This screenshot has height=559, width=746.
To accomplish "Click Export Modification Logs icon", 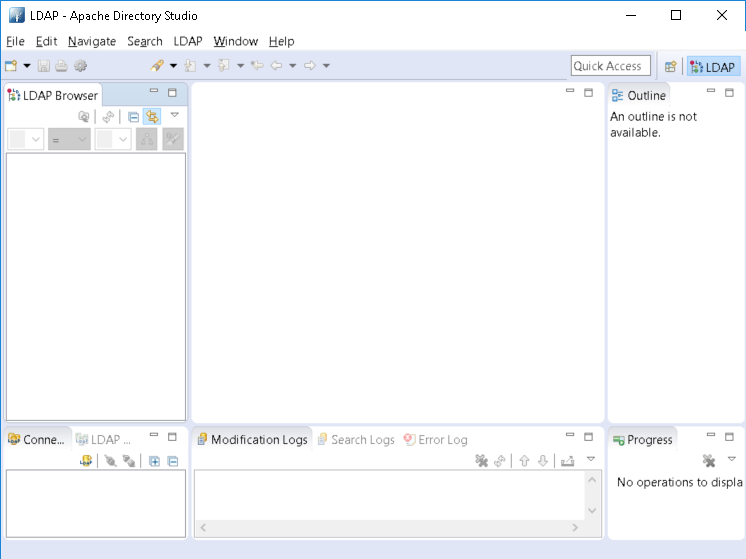I will [568, 461].
